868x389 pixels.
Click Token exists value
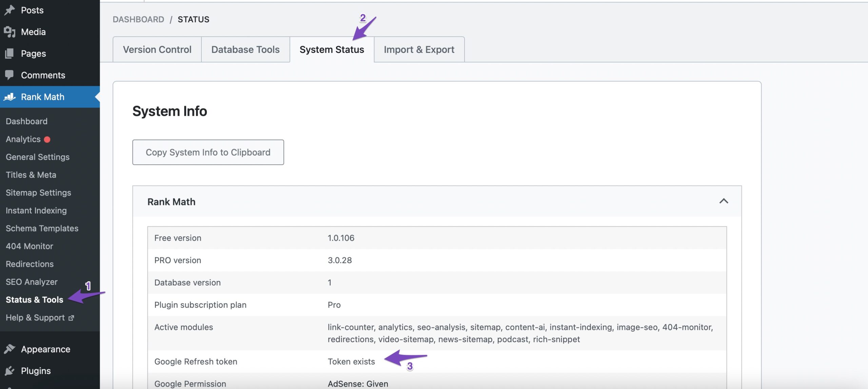tap(351, 362)
